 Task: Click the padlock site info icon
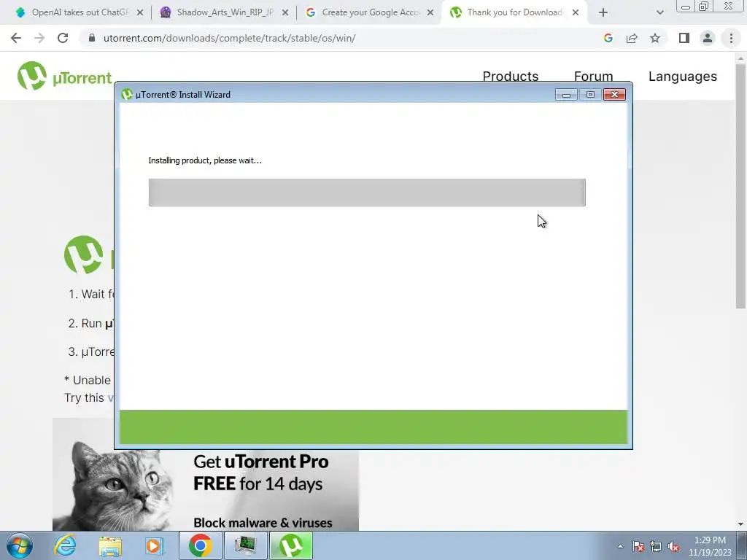pos(92,38)
